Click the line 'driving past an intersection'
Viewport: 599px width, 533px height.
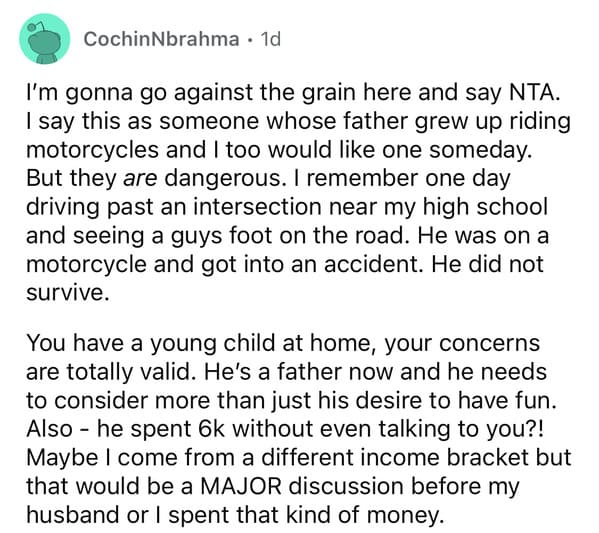(287, 207)
